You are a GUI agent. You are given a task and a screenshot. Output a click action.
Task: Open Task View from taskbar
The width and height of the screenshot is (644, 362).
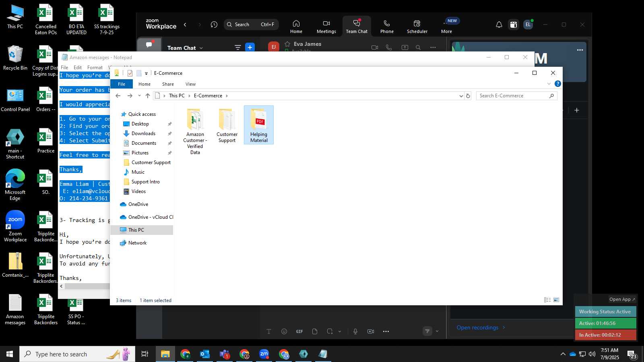click(x=145, y=354)
